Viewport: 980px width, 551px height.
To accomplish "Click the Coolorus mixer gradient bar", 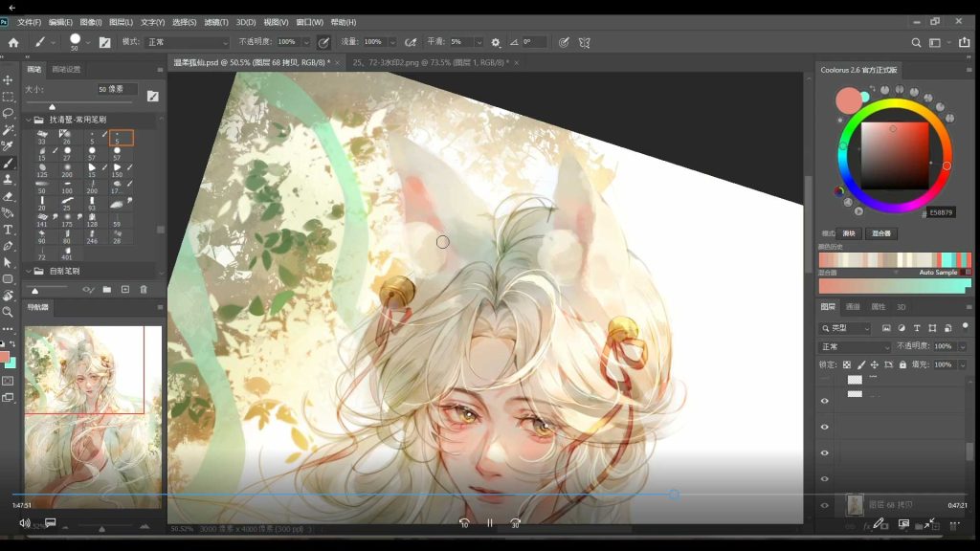I will [x=895, y=286].
